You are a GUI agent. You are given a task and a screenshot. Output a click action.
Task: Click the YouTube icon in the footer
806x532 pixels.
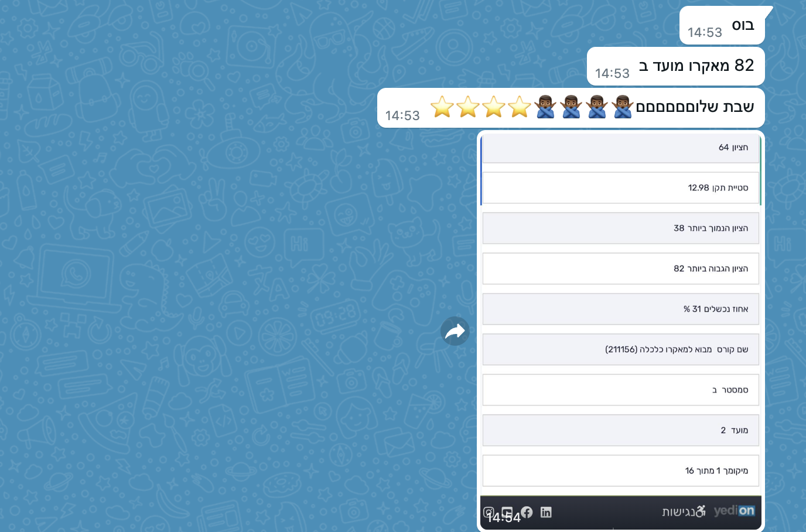(x=507, y=512)
